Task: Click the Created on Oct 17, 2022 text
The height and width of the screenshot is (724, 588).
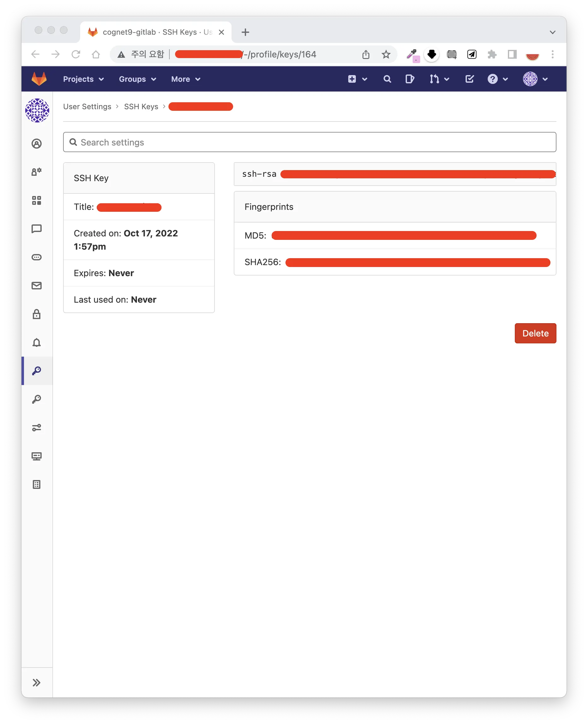Action: click(125, 240)
